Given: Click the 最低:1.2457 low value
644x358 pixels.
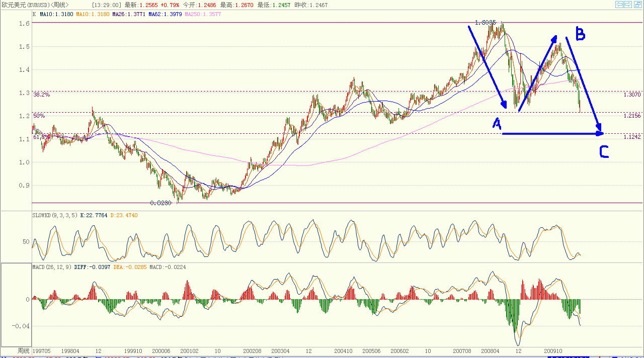Looking at the screenshot, I should coord(274,5).
